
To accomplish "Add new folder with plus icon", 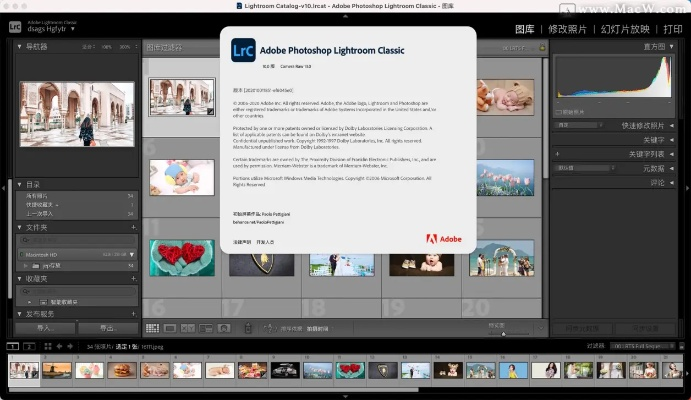I will [x=133, y=227].
